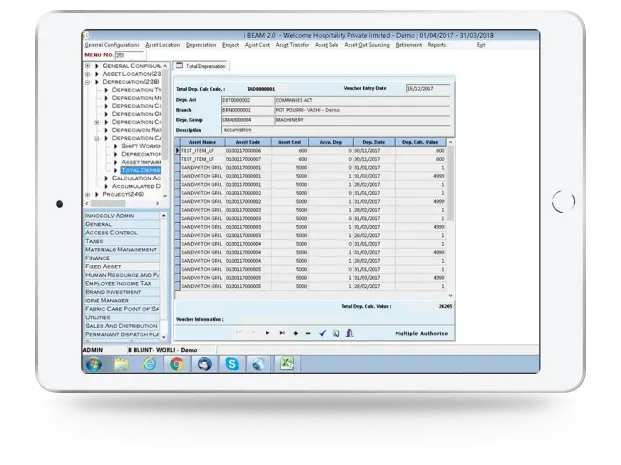Select the Accumulated D tree item
The image size is (621, 465).
pos(136,186)
